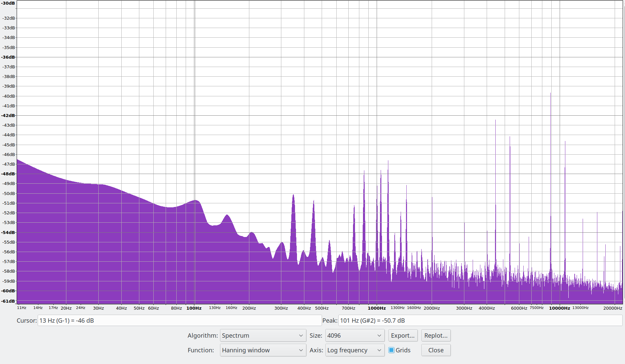This screenshot has height=364, width=625.
Task: Click the 10000Hz frequency axis label
Action: click(x=559, y=308)
